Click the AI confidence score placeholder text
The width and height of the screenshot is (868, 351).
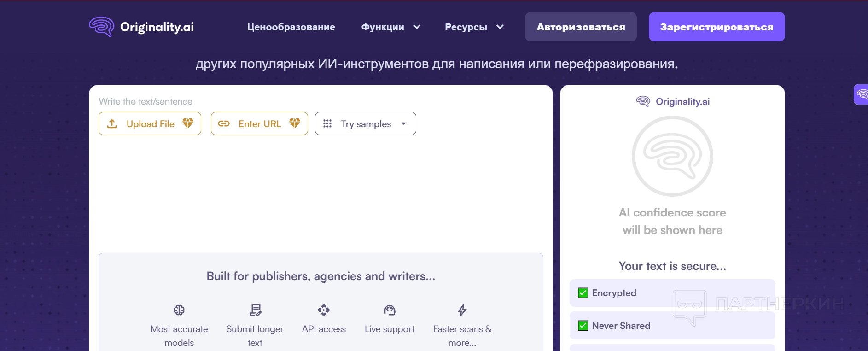(x=672, y=221)
